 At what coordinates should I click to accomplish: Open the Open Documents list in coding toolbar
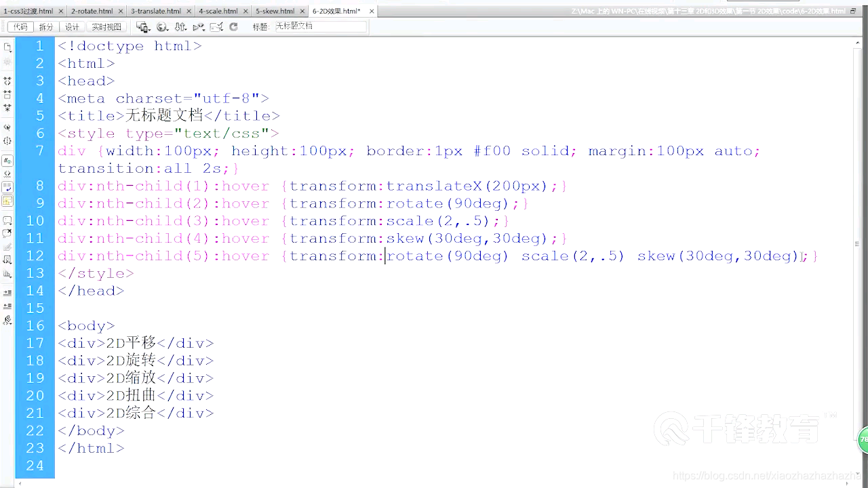[7, 47]
